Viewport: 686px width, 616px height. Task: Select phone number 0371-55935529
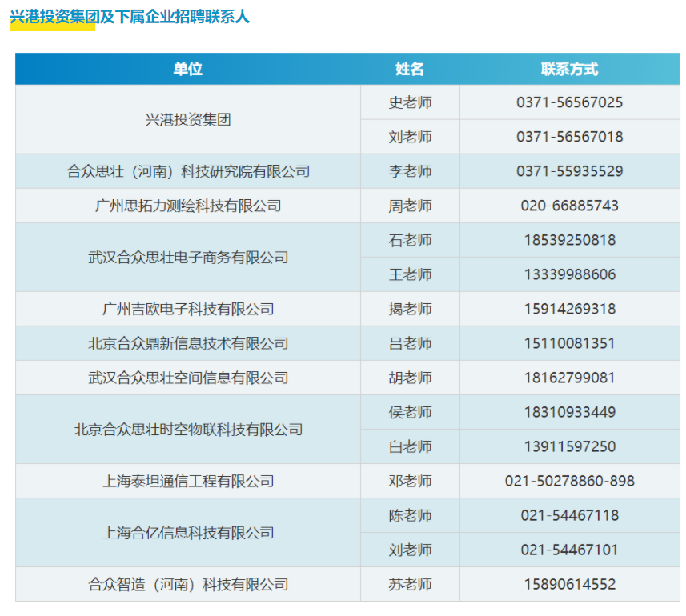570,171
